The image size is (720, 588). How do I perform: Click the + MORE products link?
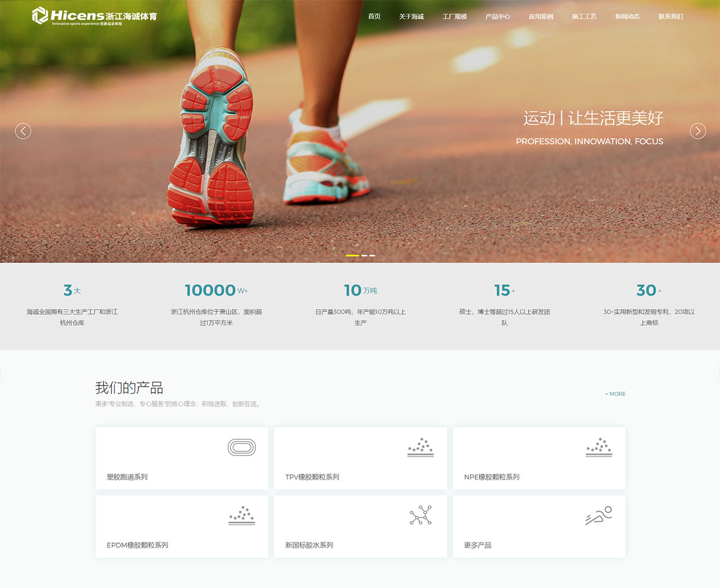pos(615,394)
